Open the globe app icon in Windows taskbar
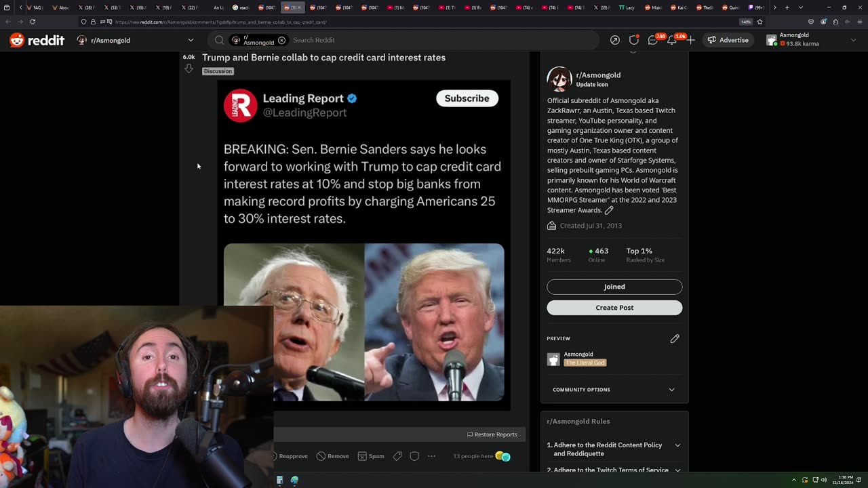The width and height of the screenshot is (868, 488). click(294, 480)
